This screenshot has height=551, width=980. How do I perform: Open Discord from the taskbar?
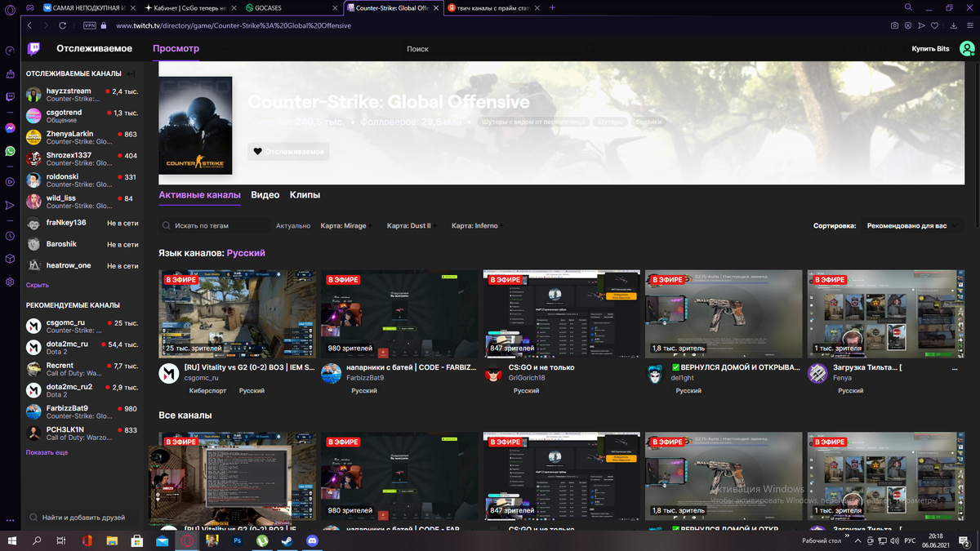pos(312,540)
